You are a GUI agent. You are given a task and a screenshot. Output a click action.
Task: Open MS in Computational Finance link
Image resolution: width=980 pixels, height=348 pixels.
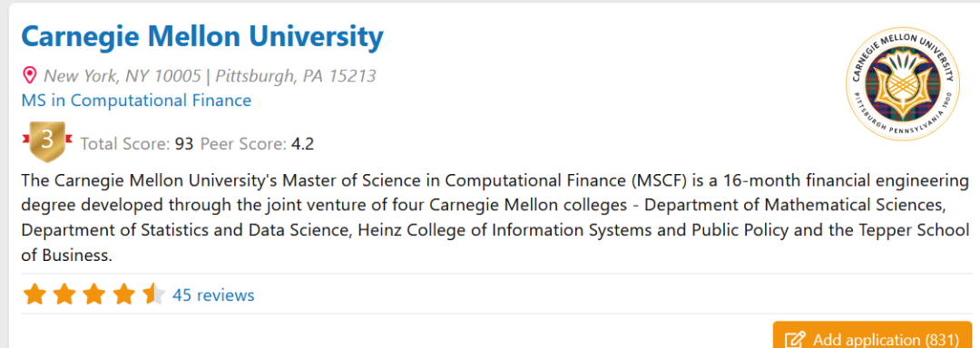click(136, 101)
